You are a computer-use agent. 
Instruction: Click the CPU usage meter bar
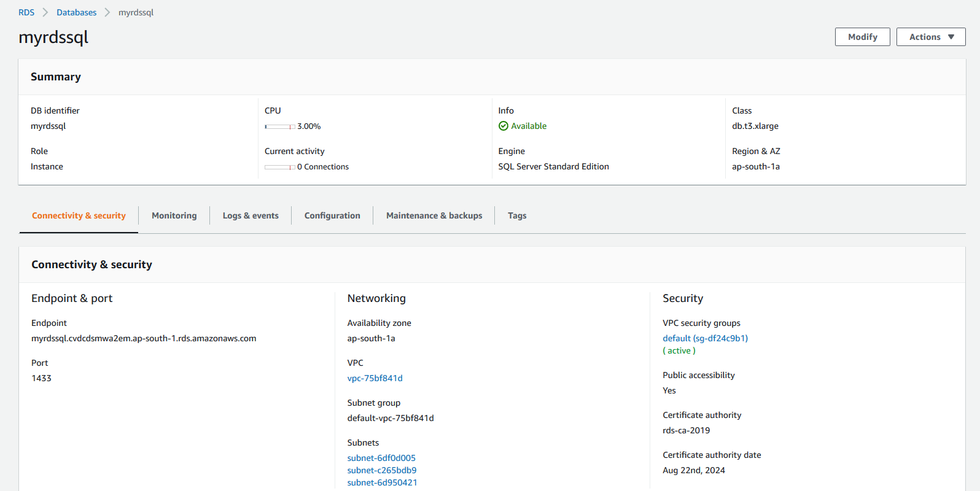pyautogui.click(x=280, y=126)
